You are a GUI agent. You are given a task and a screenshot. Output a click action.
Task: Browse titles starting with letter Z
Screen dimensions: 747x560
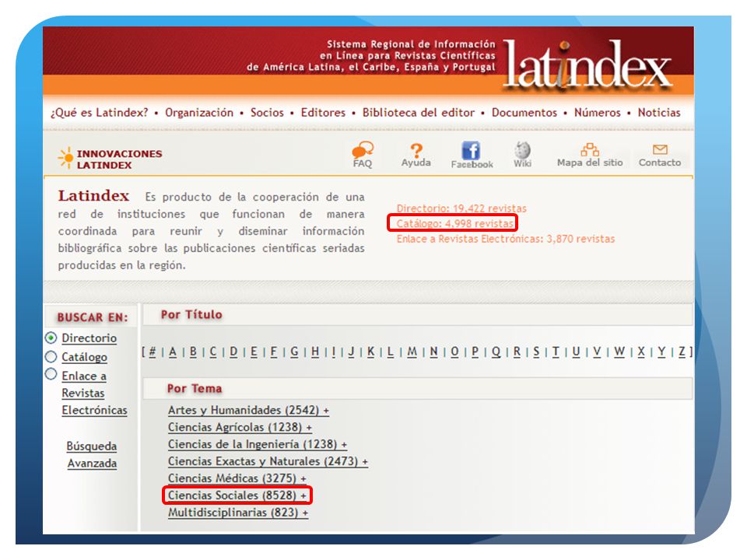coord(682,352)
